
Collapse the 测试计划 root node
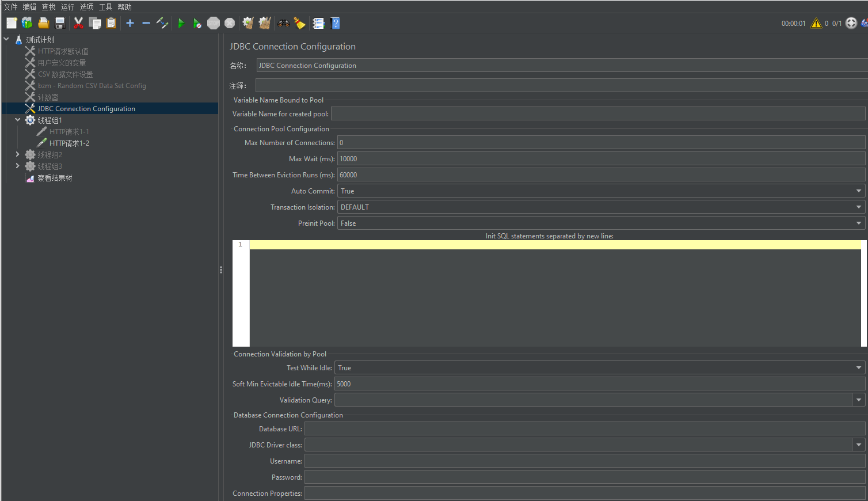pyautogui.click(x=6, y=39)
